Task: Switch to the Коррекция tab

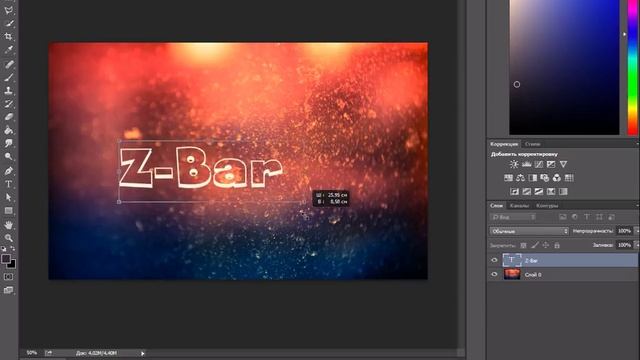Action: [x=504, y=144]
